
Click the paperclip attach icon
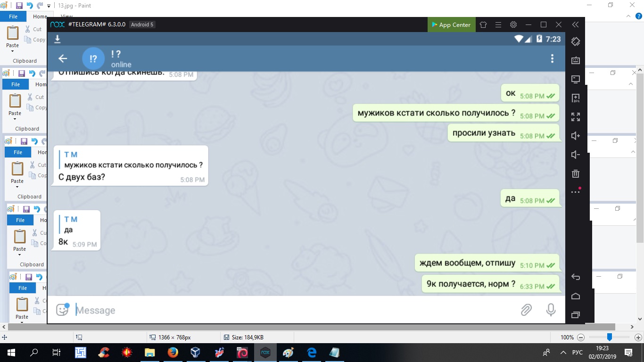click(x=526, y=310)
